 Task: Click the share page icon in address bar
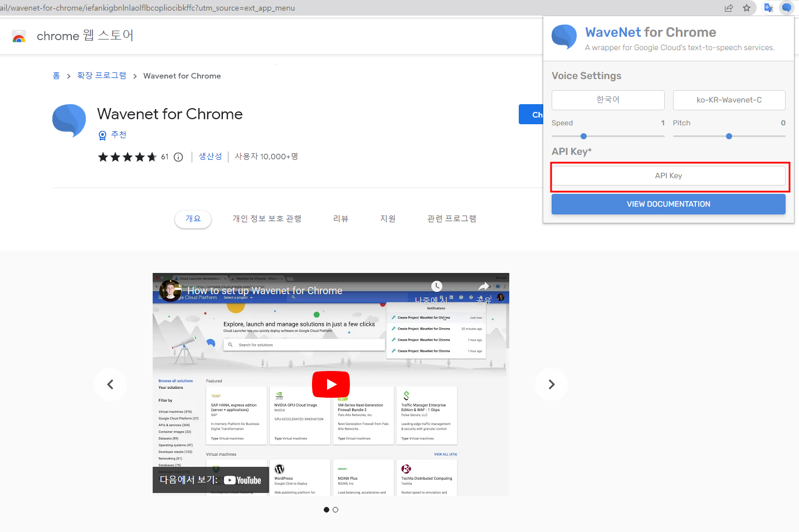[729, 8]
